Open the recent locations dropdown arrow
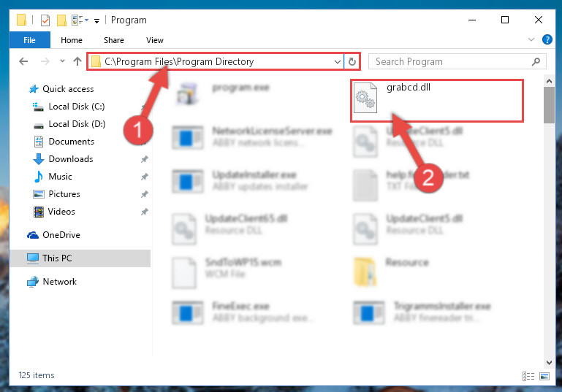The height and width of the screenshot is (392, 562). [62, 61]
